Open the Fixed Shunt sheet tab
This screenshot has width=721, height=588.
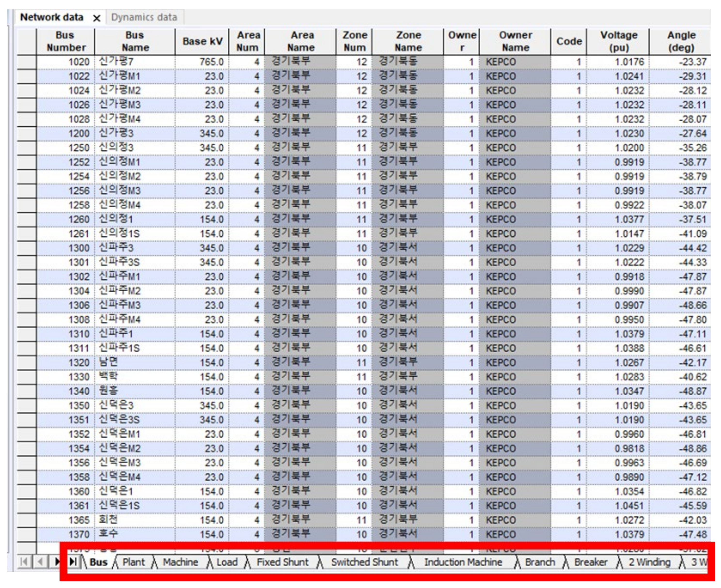pyautogui.click(x=283, y=562)
